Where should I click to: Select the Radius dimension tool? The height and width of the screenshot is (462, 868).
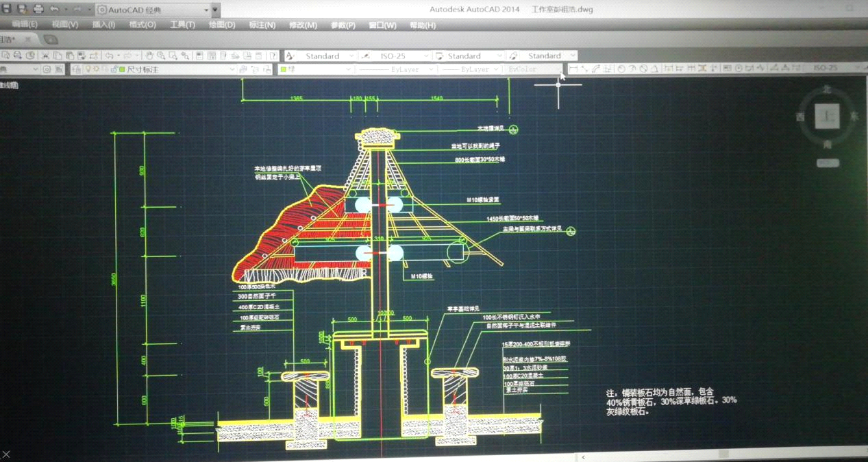(621, 69)
